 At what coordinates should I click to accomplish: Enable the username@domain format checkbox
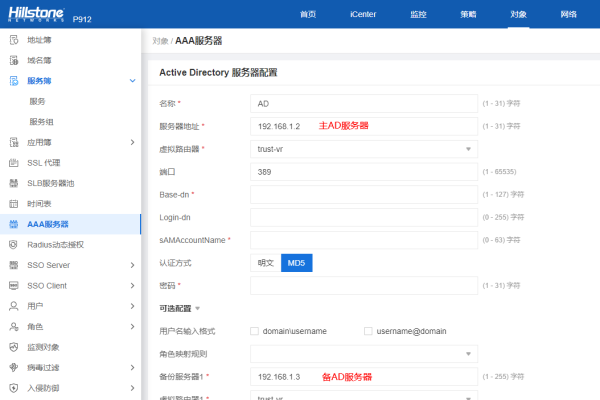[x=368, y=331]
